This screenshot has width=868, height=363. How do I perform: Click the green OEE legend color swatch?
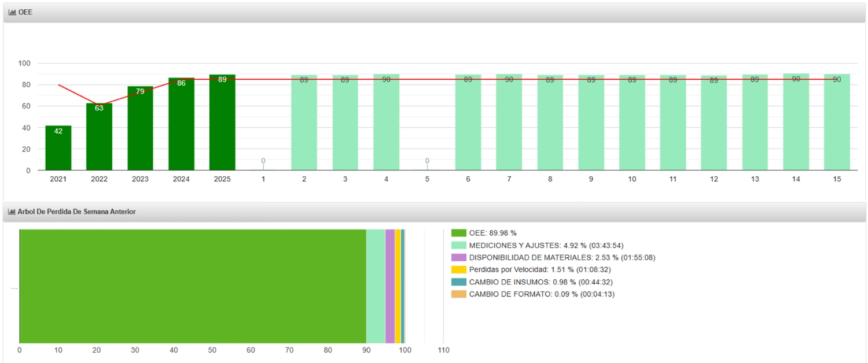coord(458,233)
